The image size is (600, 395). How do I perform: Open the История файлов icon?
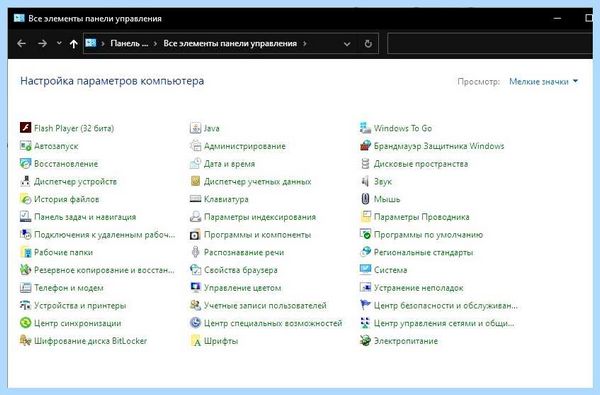click(25, 199)
